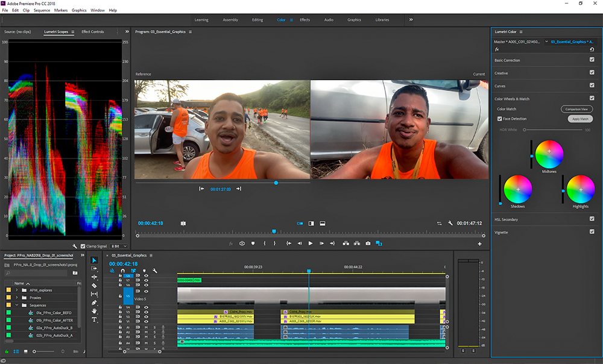
Task: Click the Add Marker icon in the timeline
Action: click(144, 271)
